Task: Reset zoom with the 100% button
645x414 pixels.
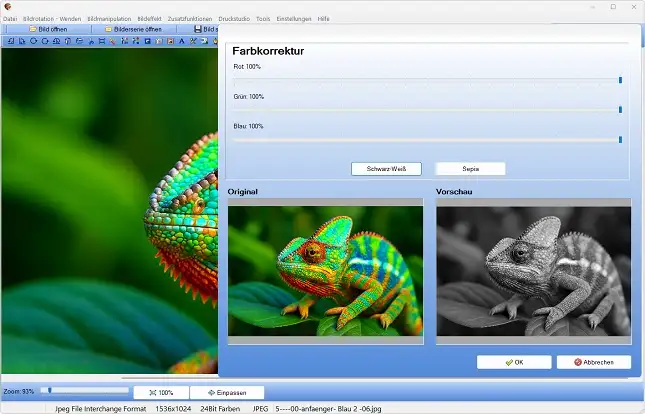Action: point(160,393)
